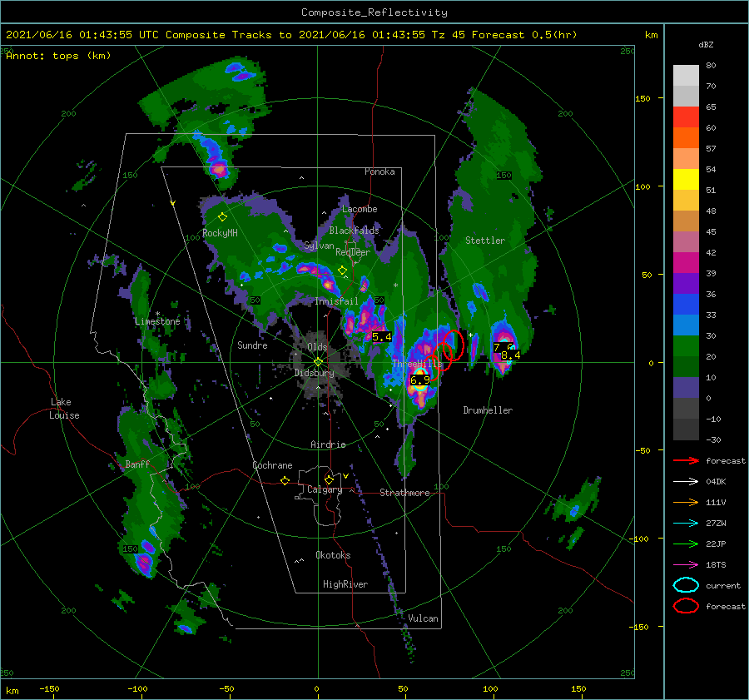Screen dimensions: 749x700
Task: Click the 65 dBZ red swatch
Action: (686, 117)
